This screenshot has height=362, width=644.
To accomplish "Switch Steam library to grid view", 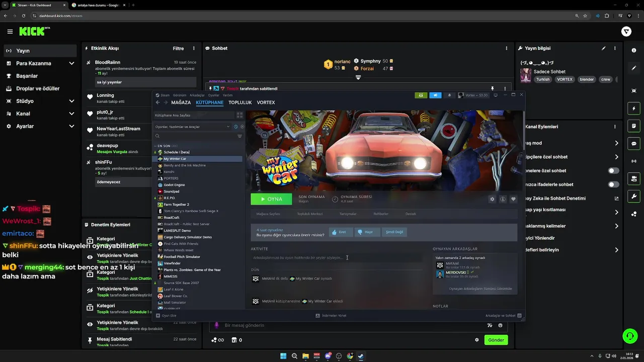I will click(239, 115).
